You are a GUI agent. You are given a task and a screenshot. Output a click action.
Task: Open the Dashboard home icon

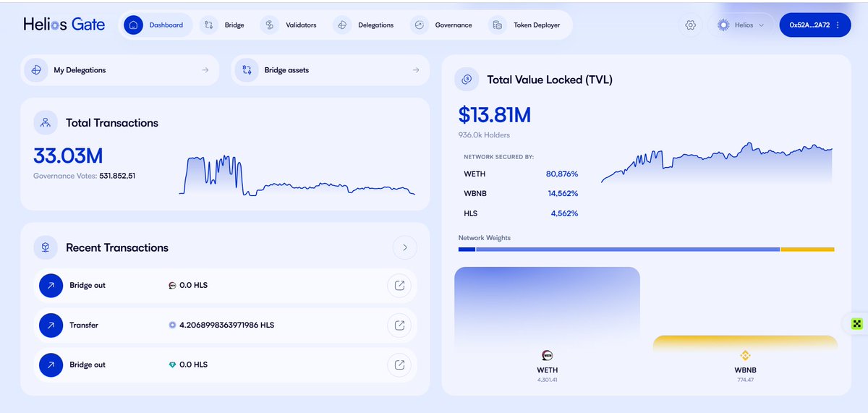pos(133,25)
